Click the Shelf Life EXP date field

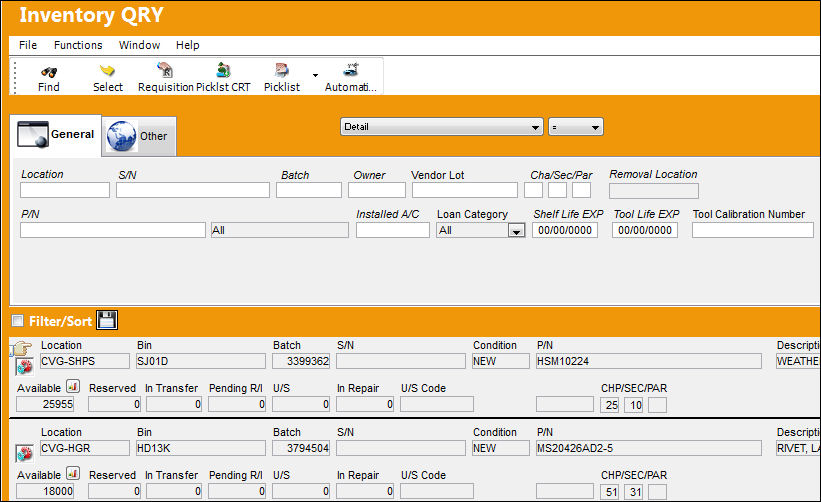point(565,230)
